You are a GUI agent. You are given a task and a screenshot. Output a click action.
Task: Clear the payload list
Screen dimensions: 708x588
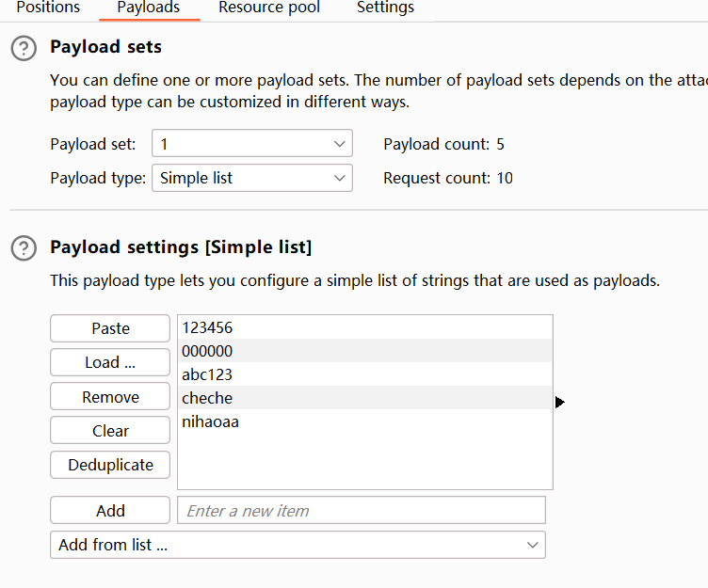(x=110, y=431)
